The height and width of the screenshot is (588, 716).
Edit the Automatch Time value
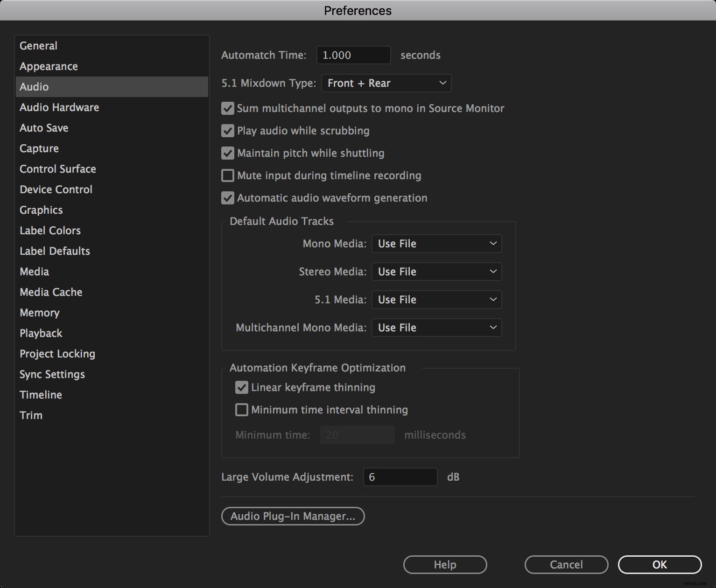353,55
